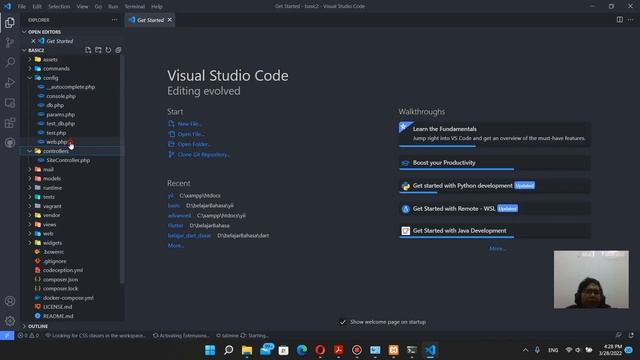Open Get Started with Java Development walkthrough
This screenshot has height=360, width=640.
(x=494, y=231)
